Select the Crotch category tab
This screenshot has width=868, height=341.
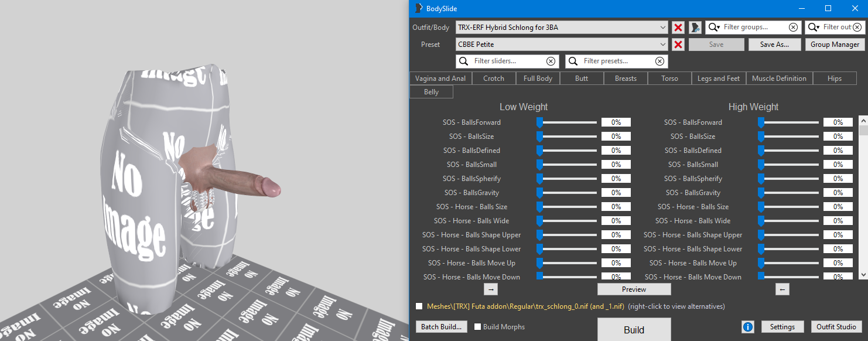[494, 79]
